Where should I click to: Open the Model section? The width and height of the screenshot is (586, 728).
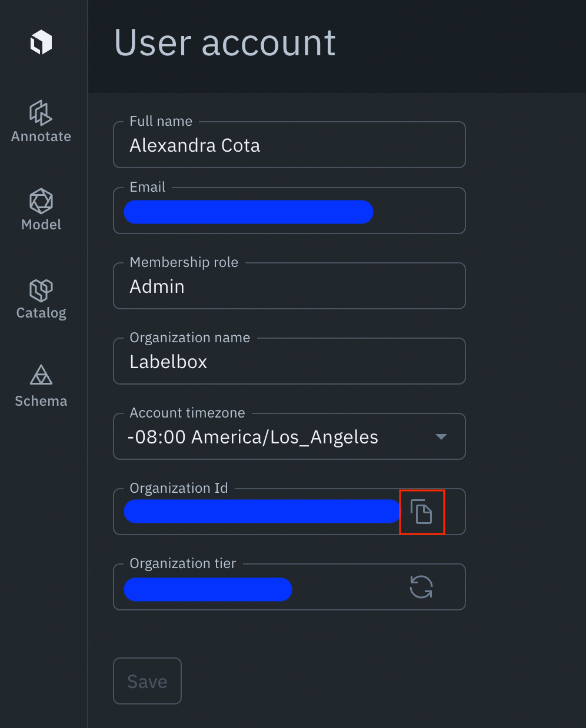click(41, 210)
